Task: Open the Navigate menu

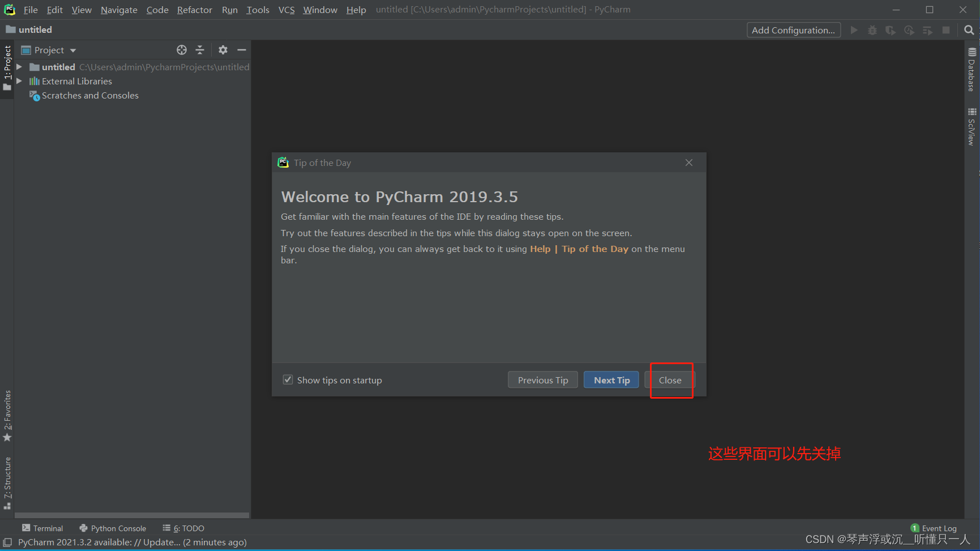Action: [119, 10]
